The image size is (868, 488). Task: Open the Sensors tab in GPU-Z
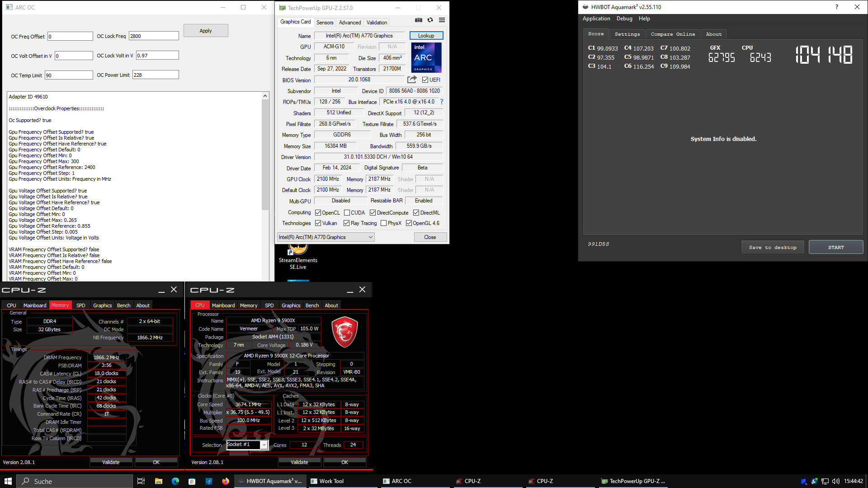coord(325,22)
